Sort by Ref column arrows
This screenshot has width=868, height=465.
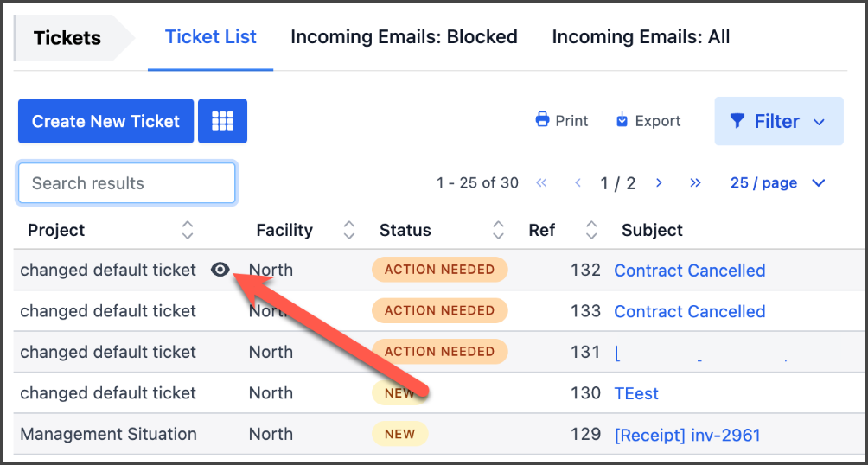tap(591, 230)
